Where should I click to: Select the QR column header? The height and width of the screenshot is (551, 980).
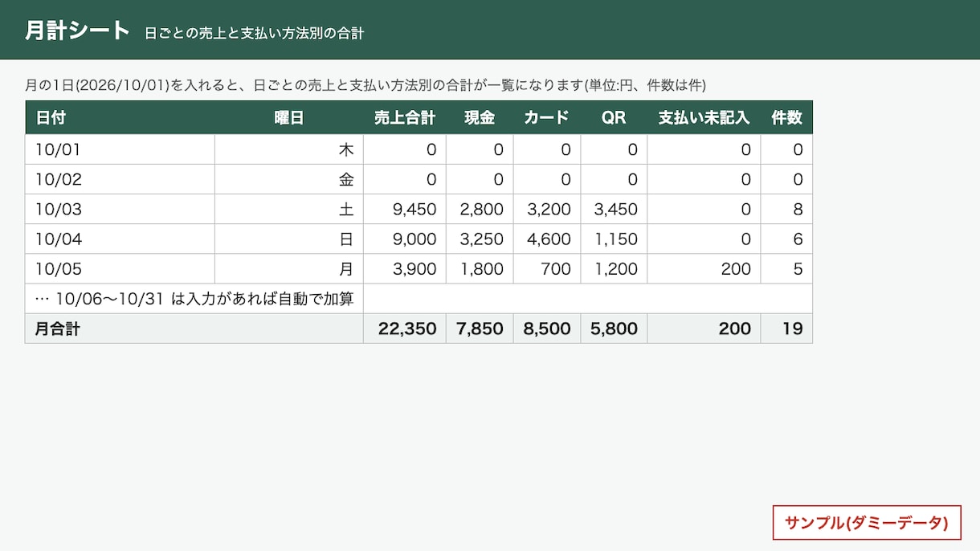point(614,118)
